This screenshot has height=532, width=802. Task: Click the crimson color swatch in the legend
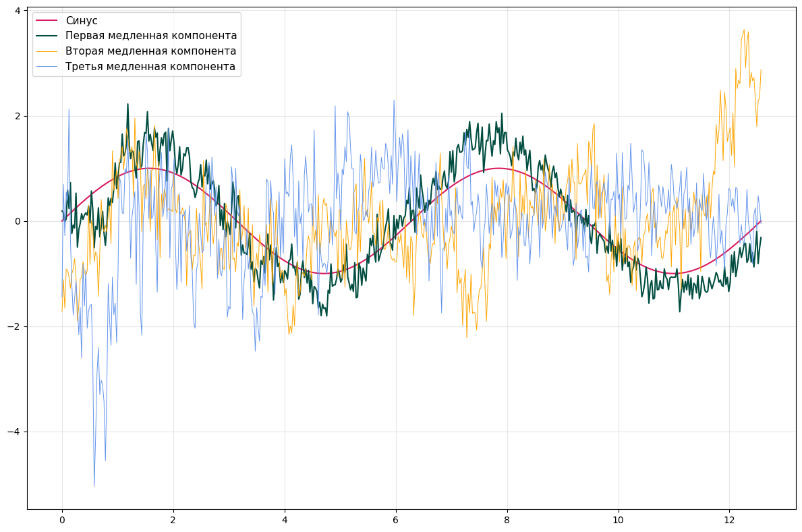(47, 21)
